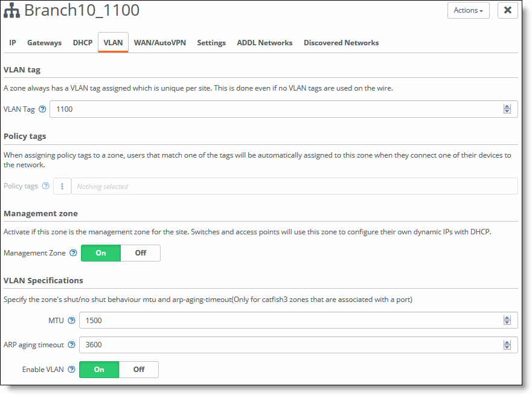Switch to the DHCP tab
This screenshot has height=395, width=532.
[83, 43]
